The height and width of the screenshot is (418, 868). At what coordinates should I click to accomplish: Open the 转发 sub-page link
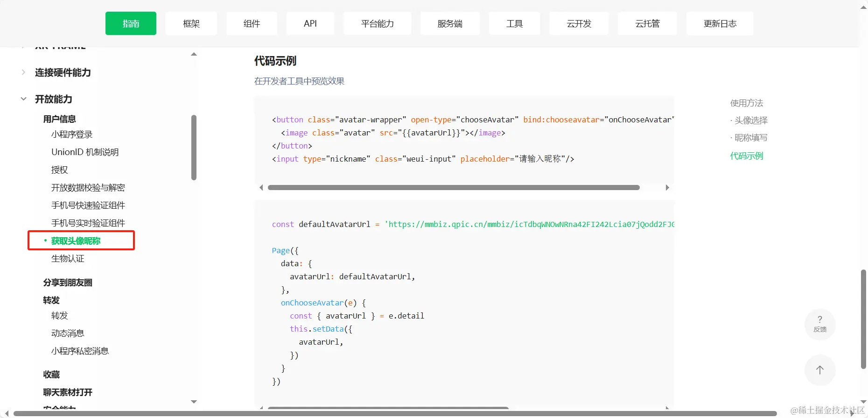click(60, 316)
